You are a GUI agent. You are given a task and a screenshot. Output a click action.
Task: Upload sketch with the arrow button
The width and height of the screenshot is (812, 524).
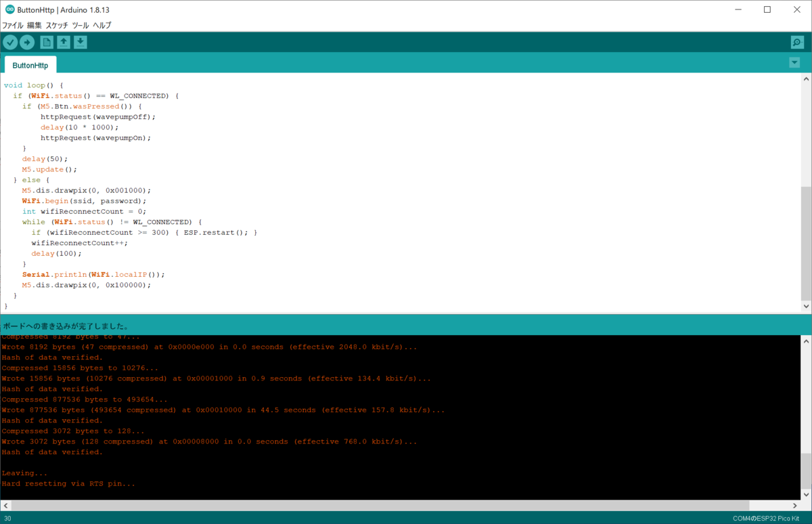click(x=27, y=43)
